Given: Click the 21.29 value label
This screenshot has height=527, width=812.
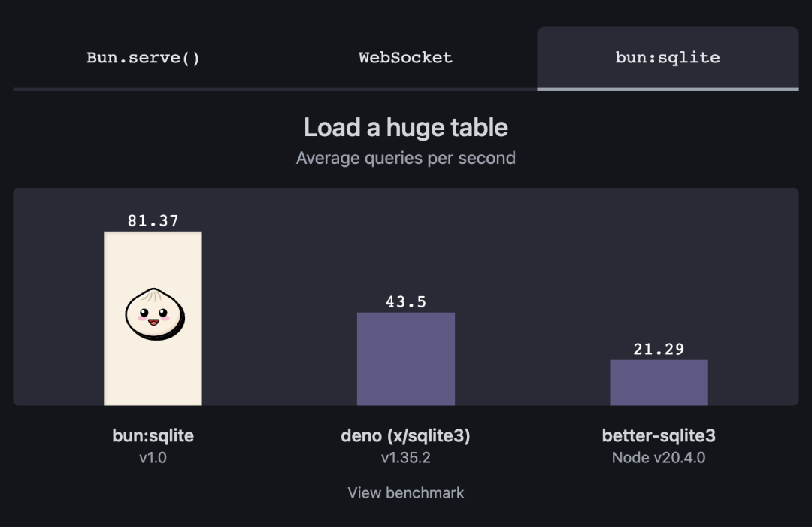Looking at the screenshot, I should pyautogui.click(x=659, y=349).
